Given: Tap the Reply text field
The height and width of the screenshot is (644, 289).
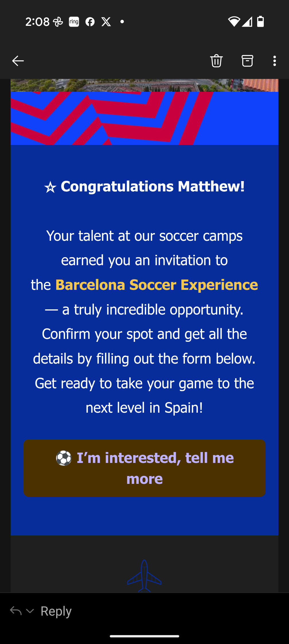Looking at the screenshot, I should 56,611.
